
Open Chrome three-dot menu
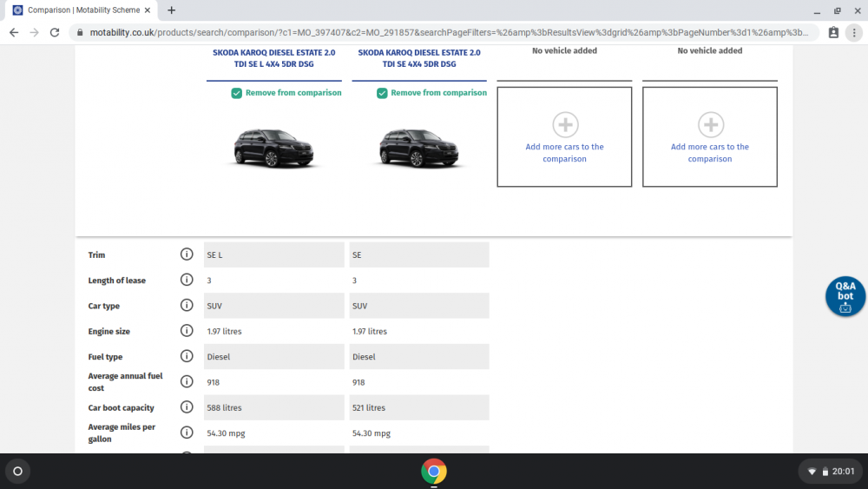pos(854,33)
